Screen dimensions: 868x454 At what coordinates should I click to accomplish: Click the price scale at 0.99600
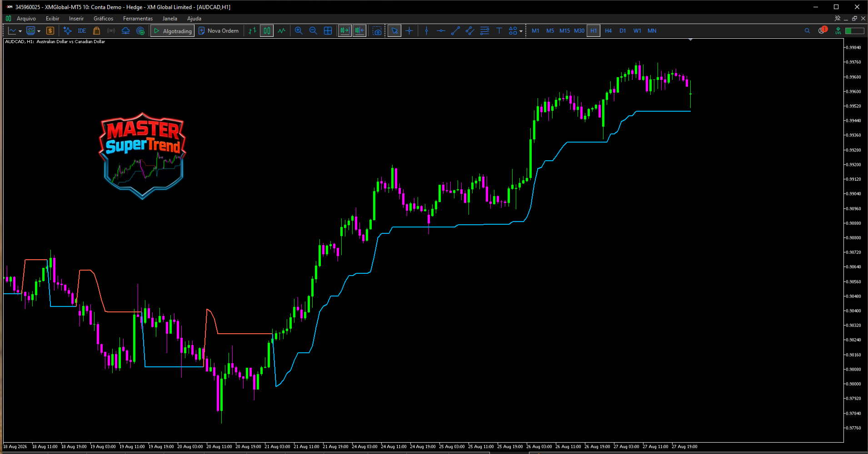click(853, 92)
